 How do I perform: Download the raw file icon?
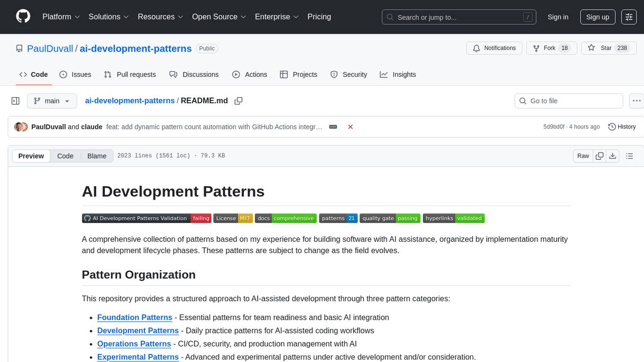613,156
